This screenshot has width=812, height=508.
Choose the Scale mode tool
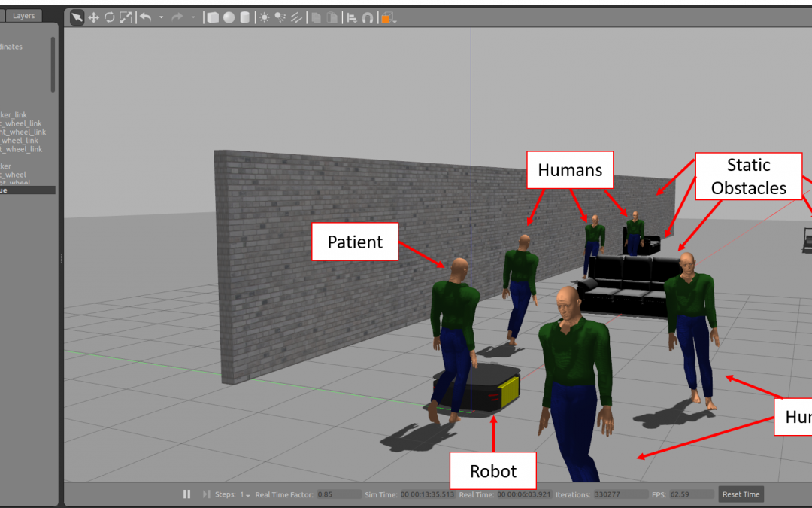point(126,17)
